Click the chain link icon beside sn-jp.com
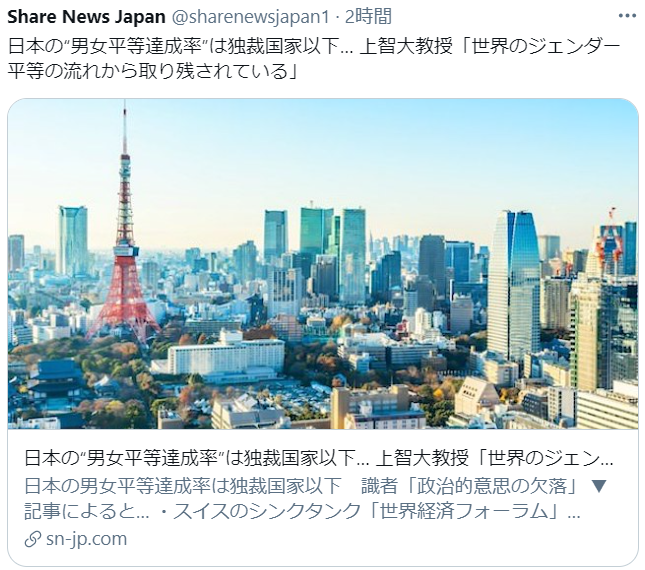The image size is (645, 570). [32, 539]
